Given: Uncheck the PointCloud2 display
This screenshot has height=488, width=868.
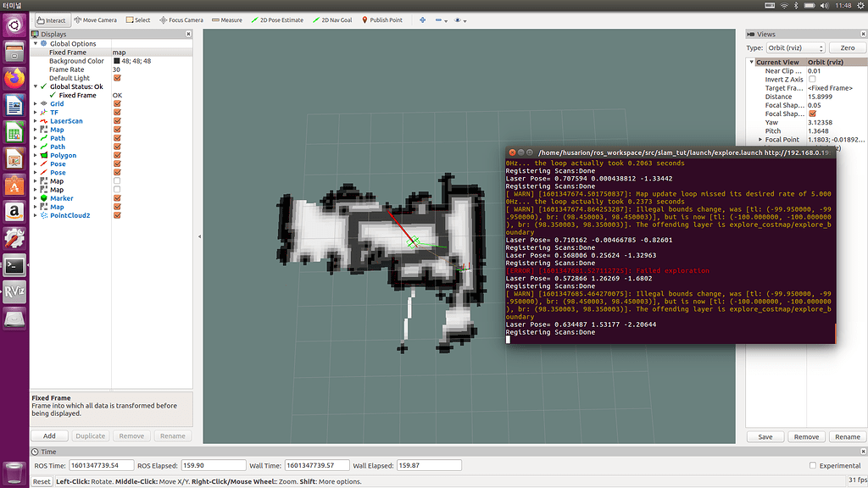Looking at the screenshot, I should (x=117, y=215).
